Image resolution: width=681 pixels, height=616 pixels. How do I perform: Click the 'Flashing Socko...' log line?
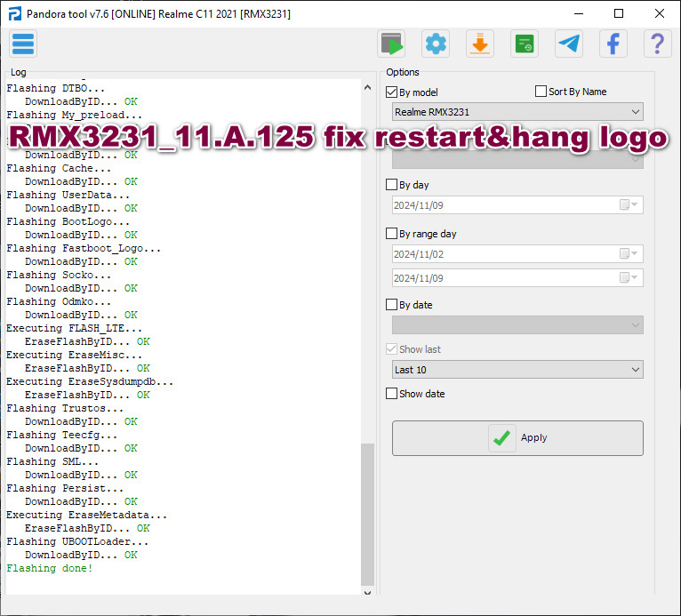pyautogui.click(x=59, y=276)
